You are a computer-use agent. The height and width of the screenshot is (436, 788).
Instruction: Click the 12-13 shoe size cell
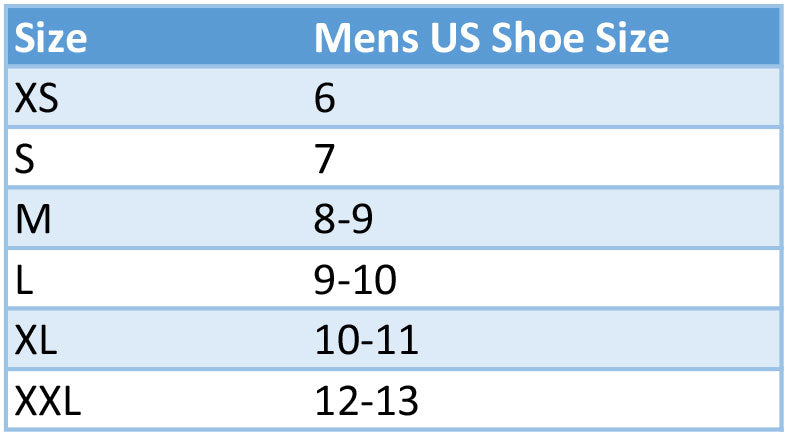pyautogui.click(x=366, y=401)
